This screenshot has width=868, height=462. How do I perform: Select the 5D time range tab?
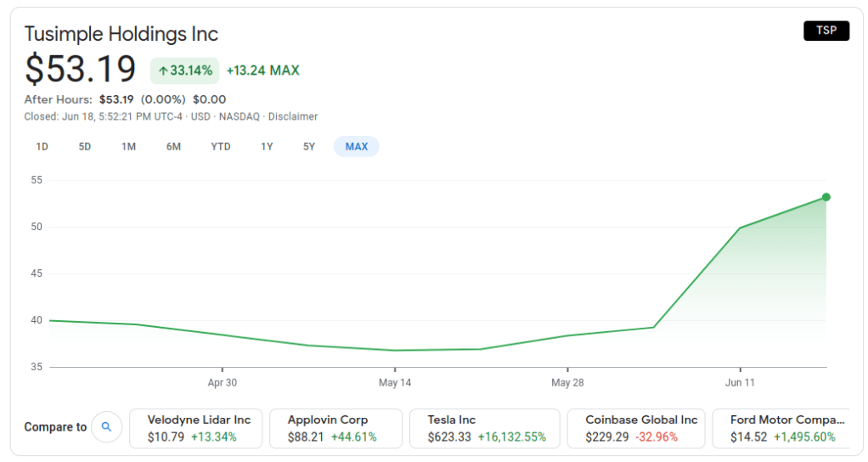(85, 147)
